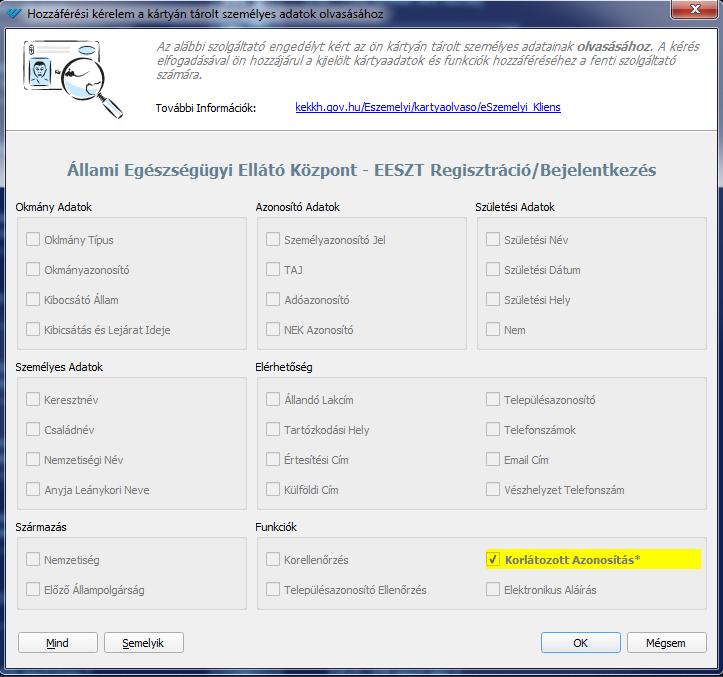The height and width of the screenshot is (677, 723).
Task: Click the Funkciók group label
Action: pos(276,527)
